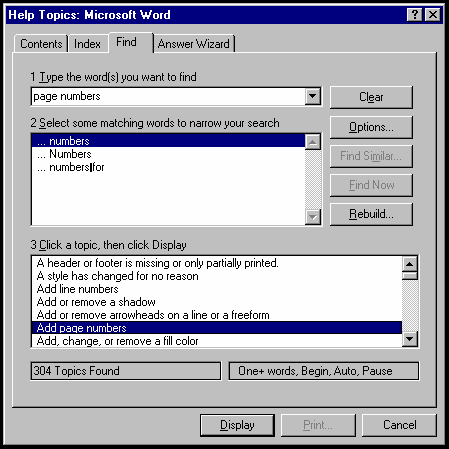Open the Options... button

(x=371, y=127)
